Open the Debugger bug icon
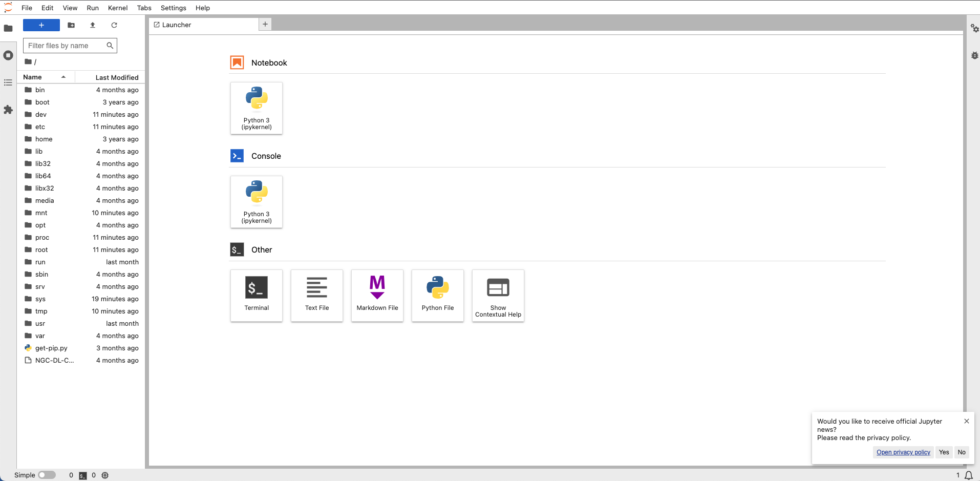This screenshot has width=980, height=481. click(974, 55)
